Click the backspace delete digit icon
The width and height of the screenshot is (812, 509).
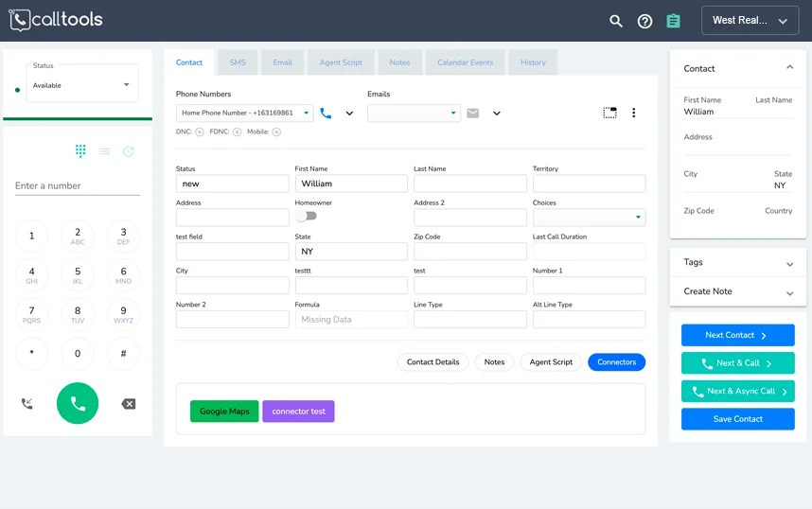[x=129, y=404]
